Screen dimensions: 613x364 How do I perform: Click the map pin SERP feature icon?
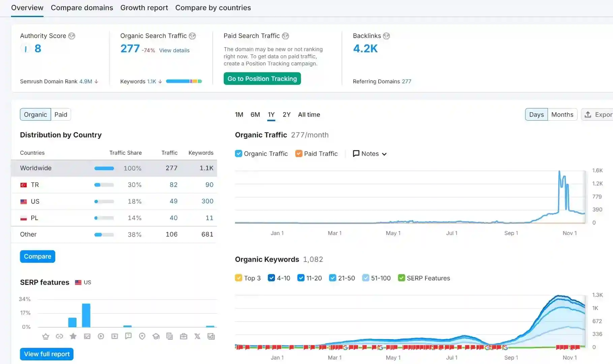coord(142,336)
